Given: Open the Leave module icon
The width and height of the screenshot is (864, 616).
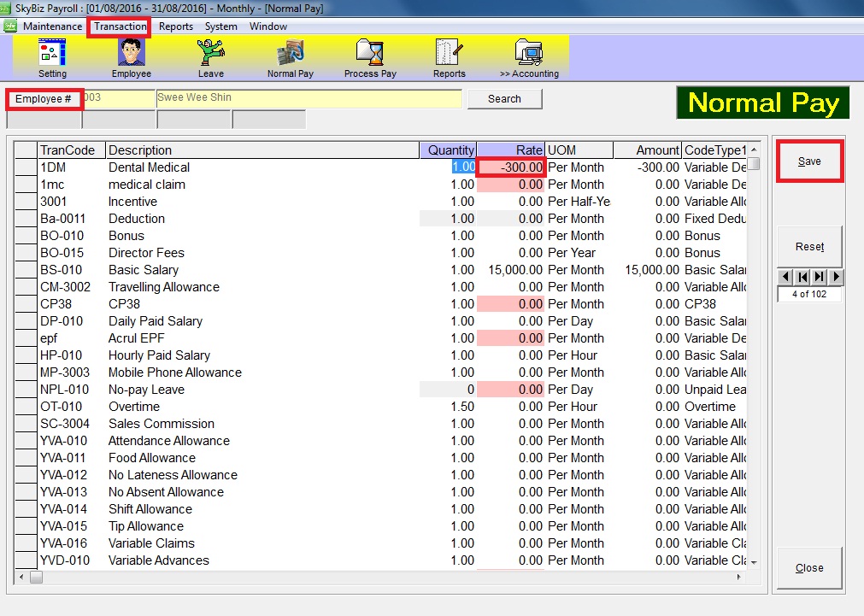Looking at the screenshot, I should [x=210, y=56].
